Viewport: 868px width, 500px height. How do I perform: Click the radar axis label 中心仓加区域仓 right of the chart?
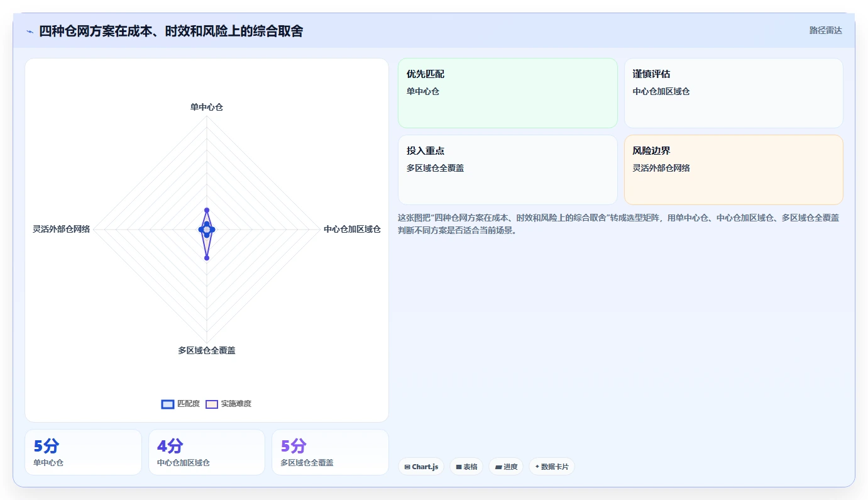[x=352, y=229]
